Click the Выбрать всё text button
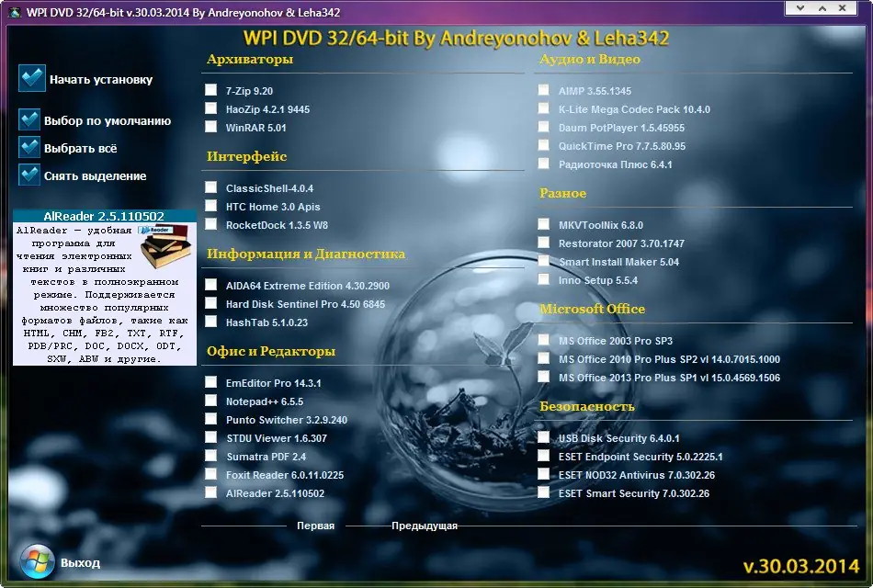 point(81,149)
